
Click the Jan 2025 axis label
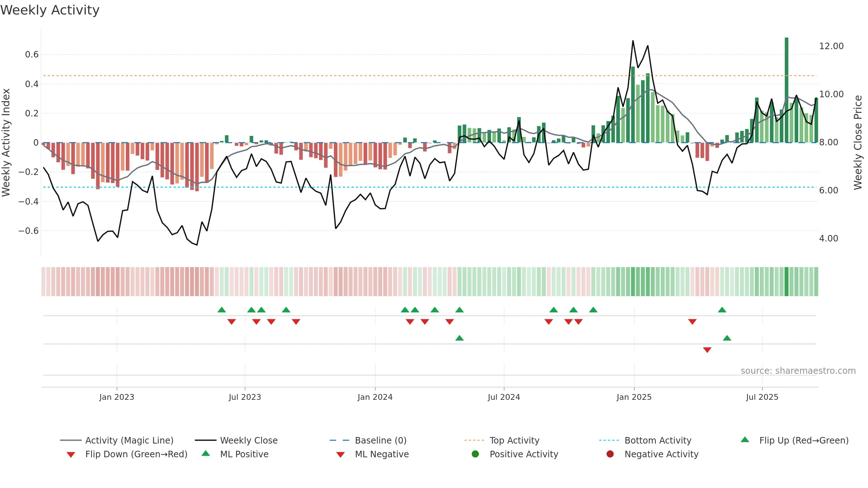pyautogui.click(x=634, y=397)
